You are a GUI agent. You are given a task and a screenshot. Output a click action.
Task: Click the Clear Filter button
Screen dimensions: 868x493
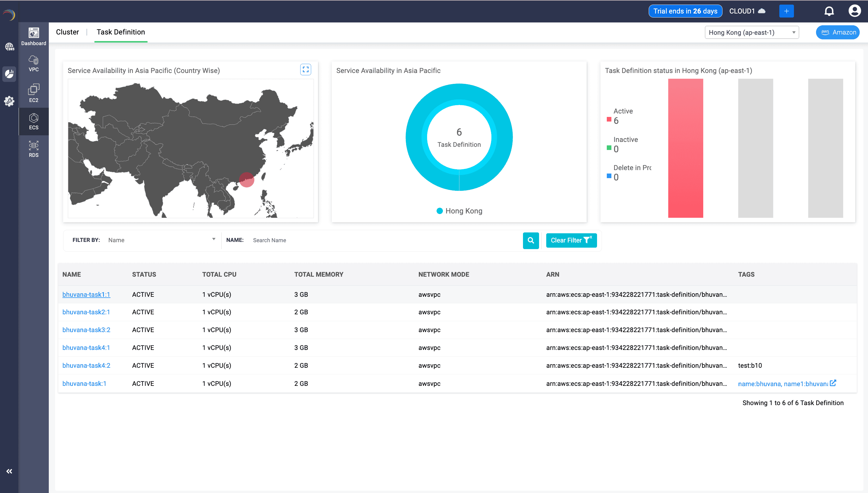coord(571,240)
